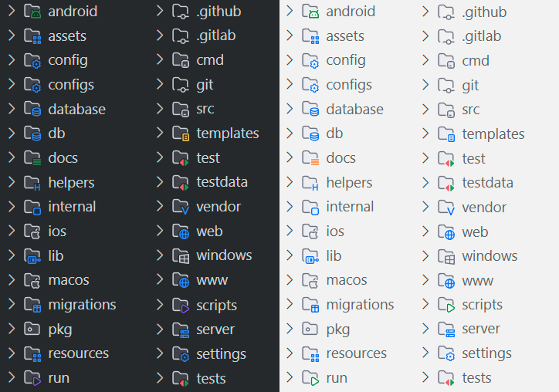Select the db folder name in light theme

(x=334, y=133)
